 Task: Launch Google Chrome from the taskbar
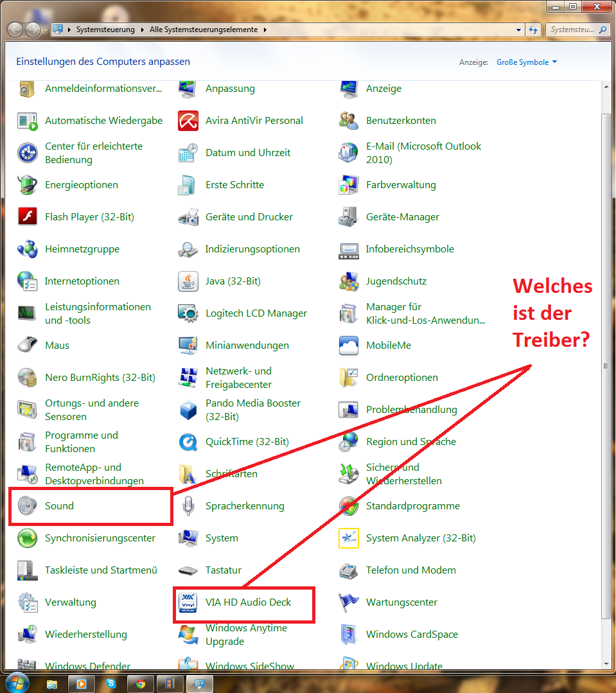click(141, 684)
